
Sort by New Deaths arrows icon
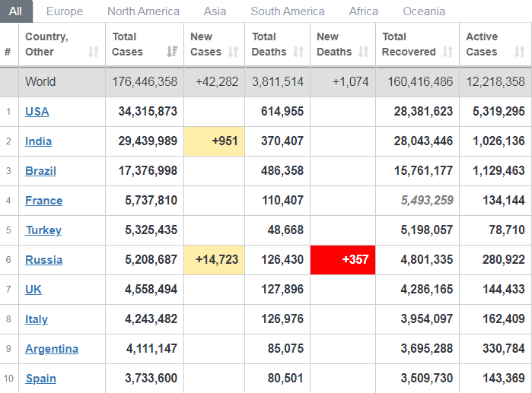click(363, 52)
